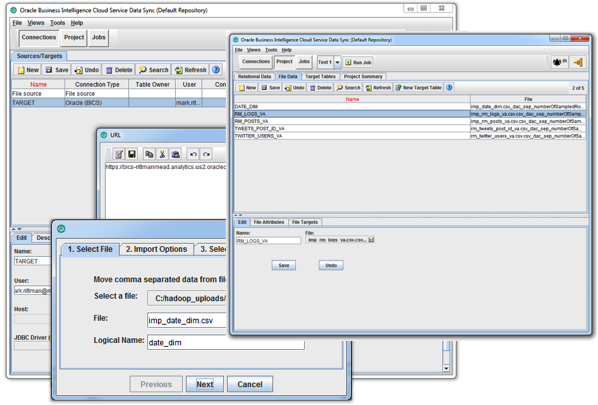Click black bug icon top right
The width and height of the screenshot is (598, 405).
559,62
